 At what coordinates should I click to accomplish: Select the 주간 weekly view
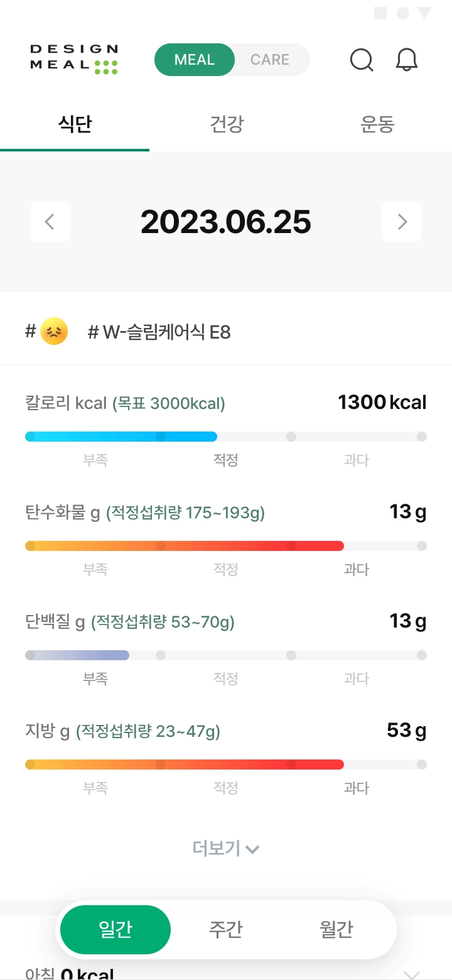coord(226,929)
